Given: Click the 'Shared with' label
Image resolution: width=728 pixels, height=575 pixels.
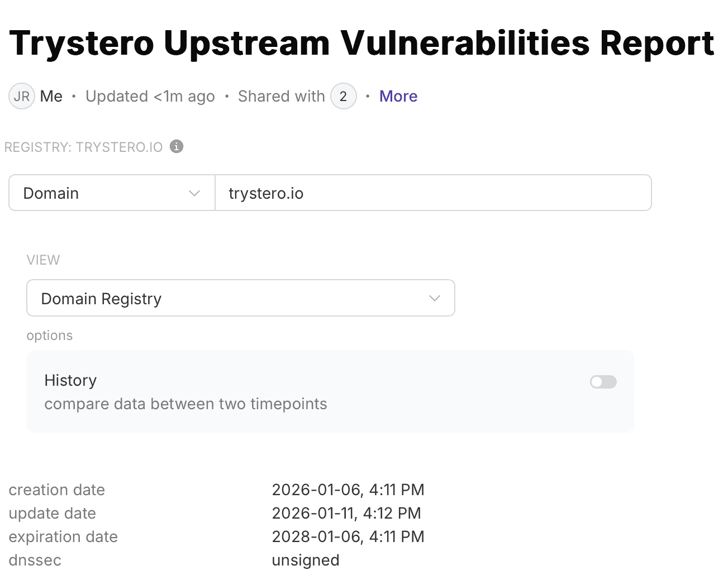Looking at the screenshot, I should coord(282,97).
